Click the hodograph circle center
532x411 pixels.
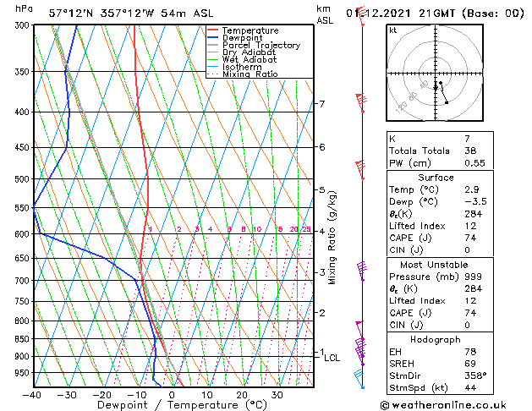pyautogui.click(x=436, y=74)
